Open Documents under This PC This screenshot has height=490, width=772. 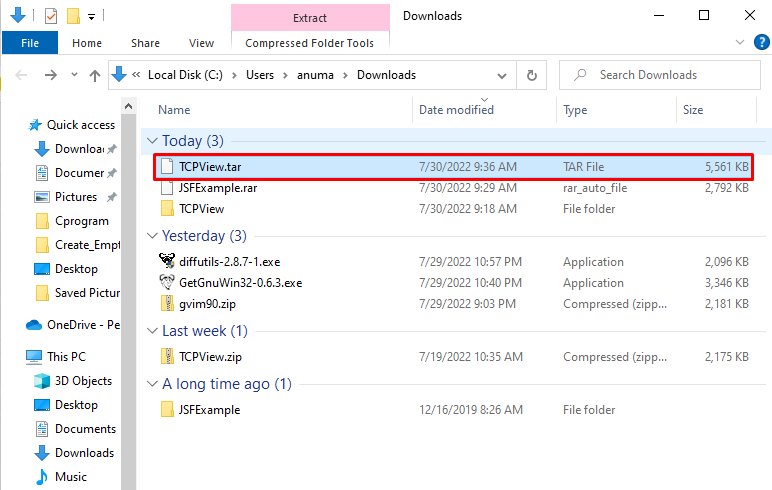(x=85, y=429)
